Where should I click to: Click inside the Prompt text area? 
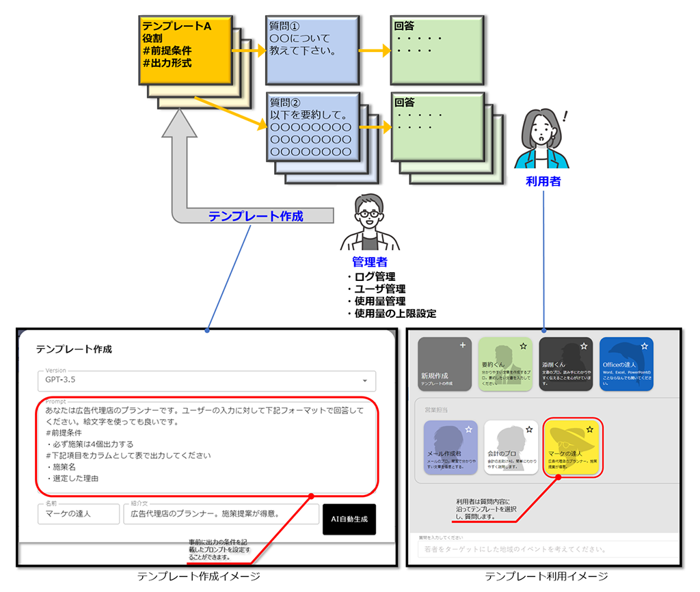coord(206,446)
